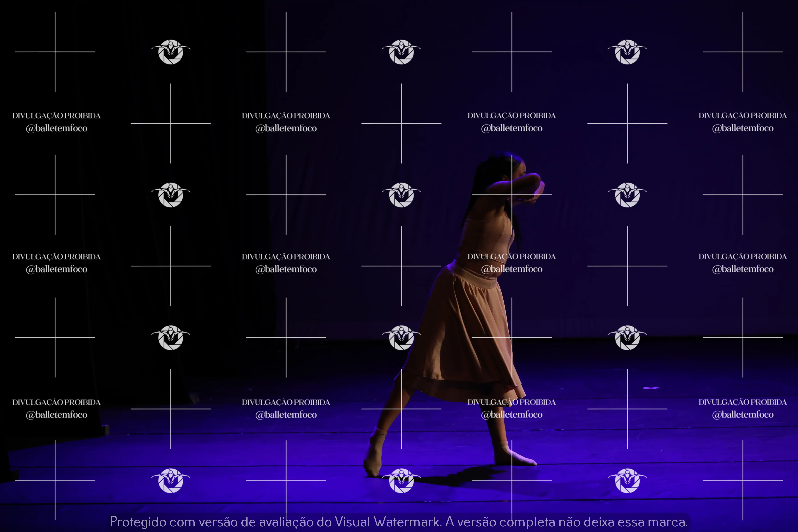The width and height of the screenshot is (798, 532).
Task: Click the camera logo over the dark curtain middle
Action: (171, 195)
